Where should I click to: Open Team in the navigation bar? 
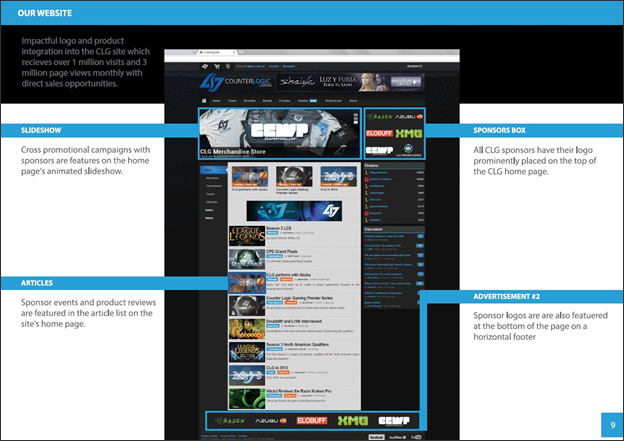tap(232, 101)
